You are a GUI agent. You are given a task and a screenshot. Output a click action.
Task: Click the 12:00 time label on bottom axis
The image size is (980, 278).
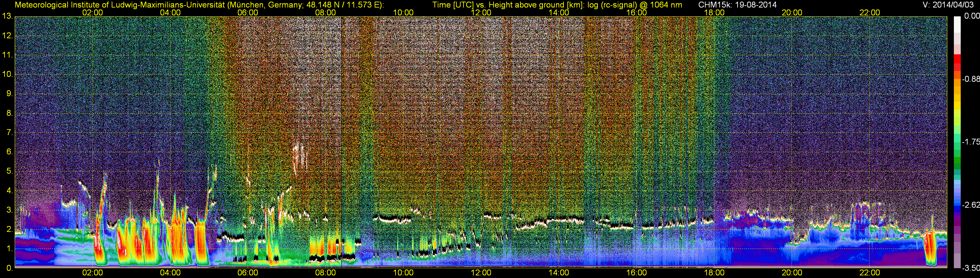point(481,273)
